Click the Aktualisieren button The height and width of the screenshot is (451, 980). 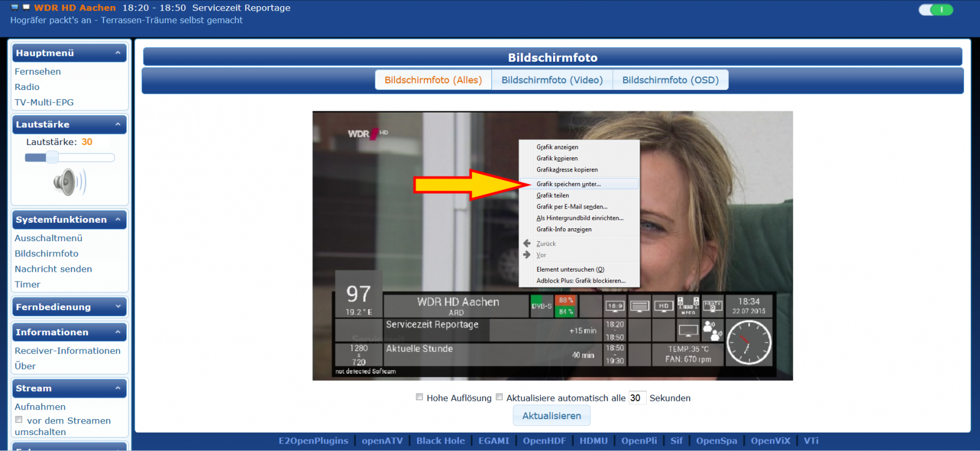[x=552, y=416]
